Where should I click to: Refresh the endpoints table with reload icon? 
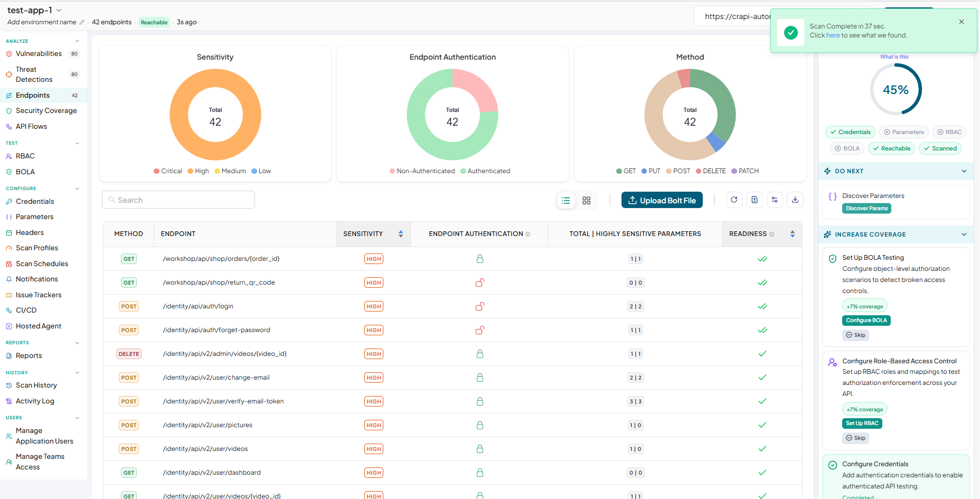coord(734,200)
